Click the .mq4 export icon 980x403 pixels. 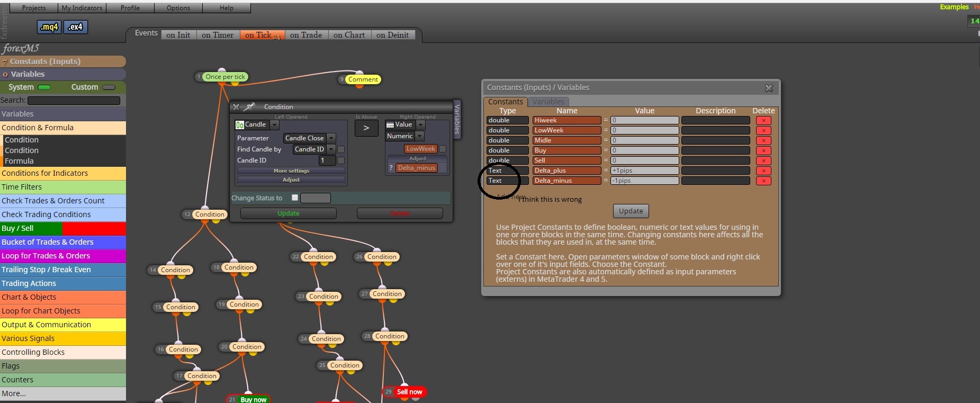[49, 27]
